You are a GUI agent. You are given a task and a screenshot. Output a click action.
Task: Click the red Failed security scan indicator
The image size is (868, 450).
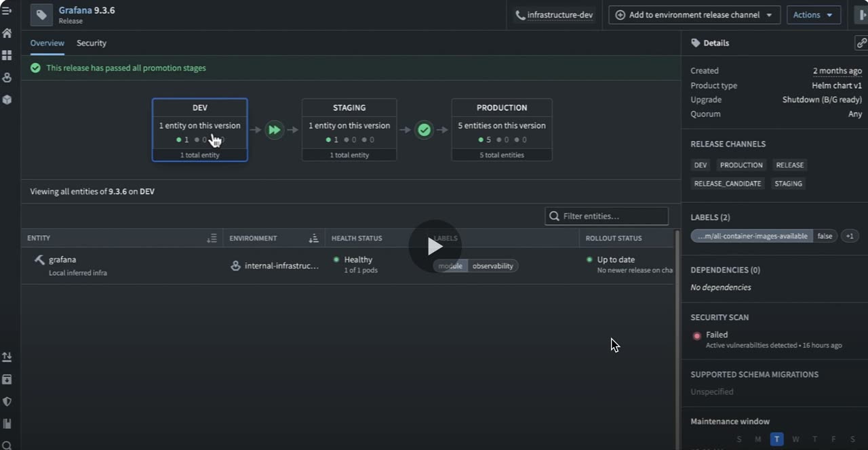(x=696, y=336)
